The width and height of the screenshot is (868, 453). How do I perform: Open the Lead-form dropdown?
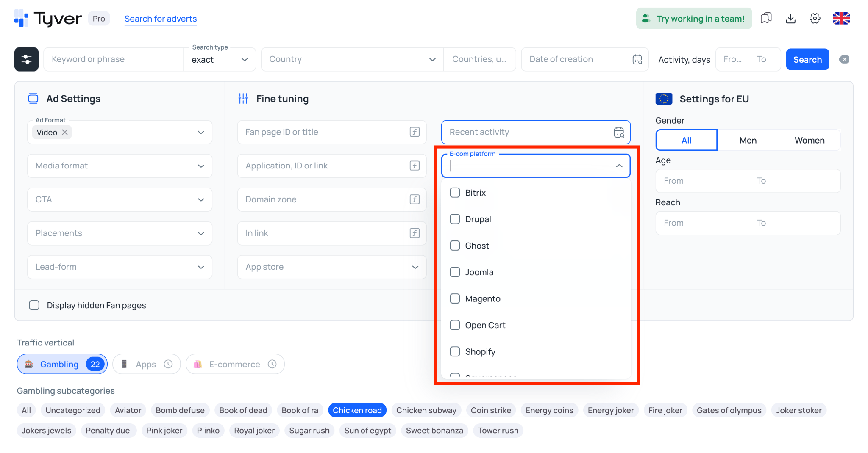(x=120, y=267)
